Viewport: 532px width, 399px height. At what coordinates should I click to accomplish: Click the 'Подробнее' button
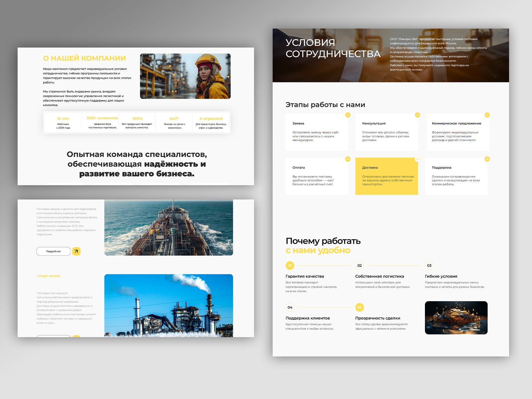pyautogui.click(x=54, y=251)
